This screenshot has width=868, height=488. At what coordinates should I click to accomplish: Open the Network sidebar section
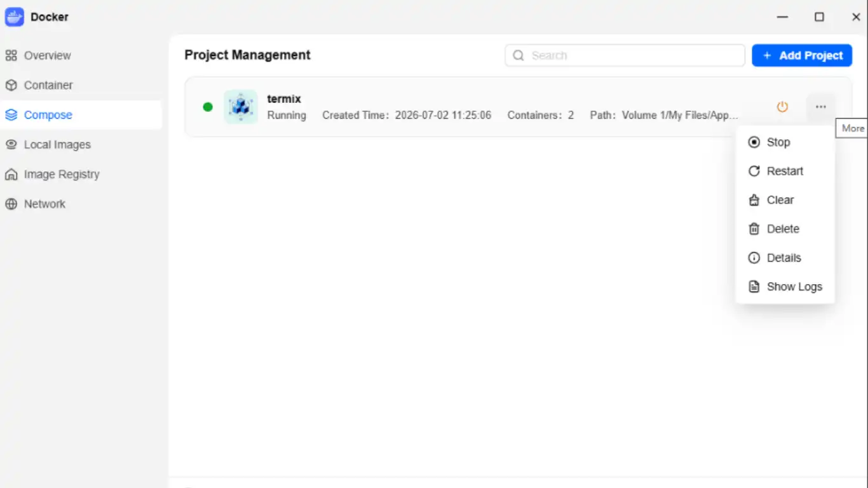pyautogui.click(x=81, y=204)
